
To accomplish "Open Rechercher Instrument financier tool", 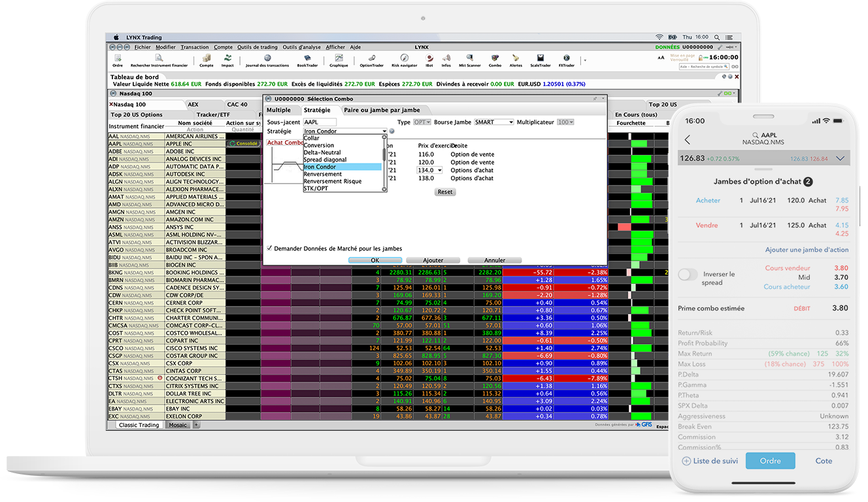I will [159, 60].
